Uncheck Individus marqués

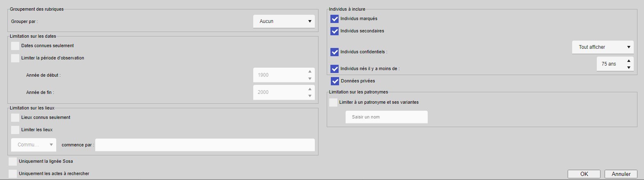[335, 19]
